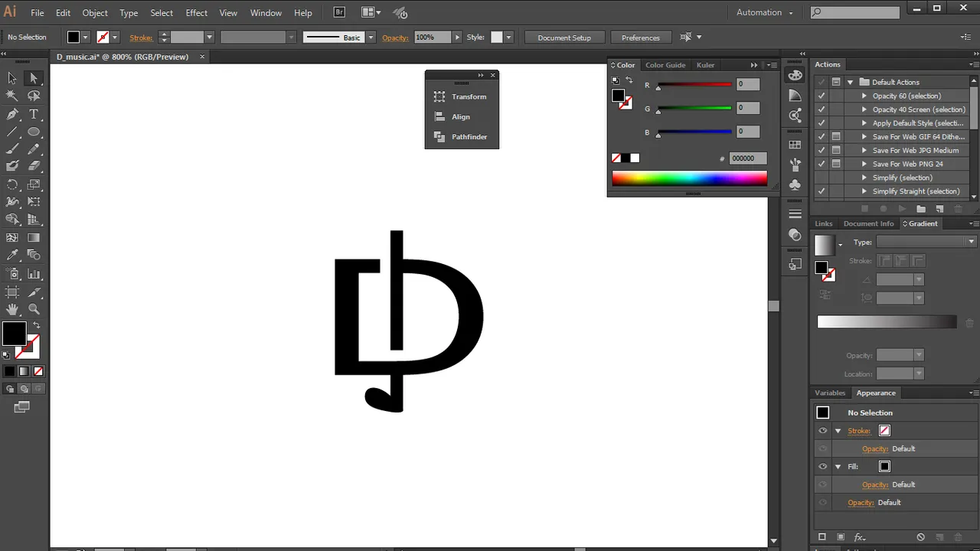Collapse the Stroke row in Appearance panel
This screenshot has height=551, width=980.
[838, 431]
